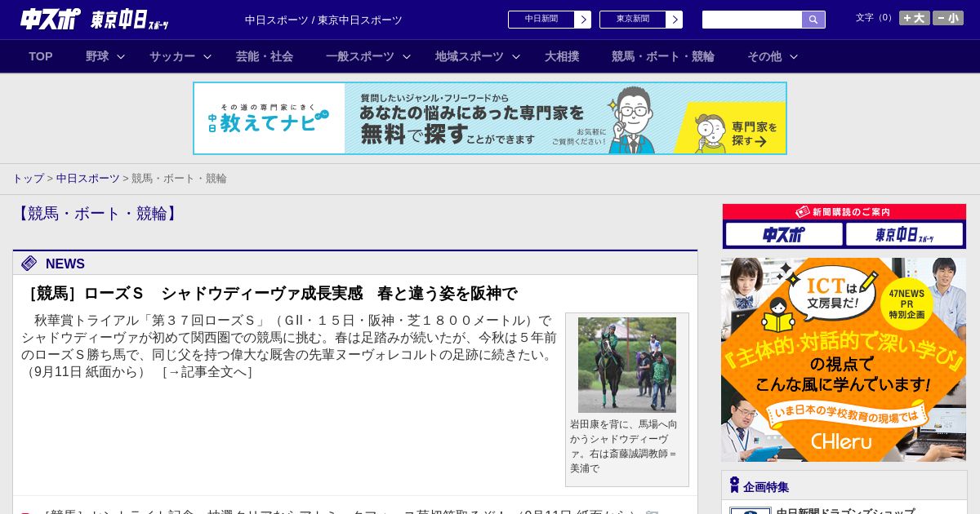Expand the 野球 dropdown chevron
980x514 pixels.
121,56
